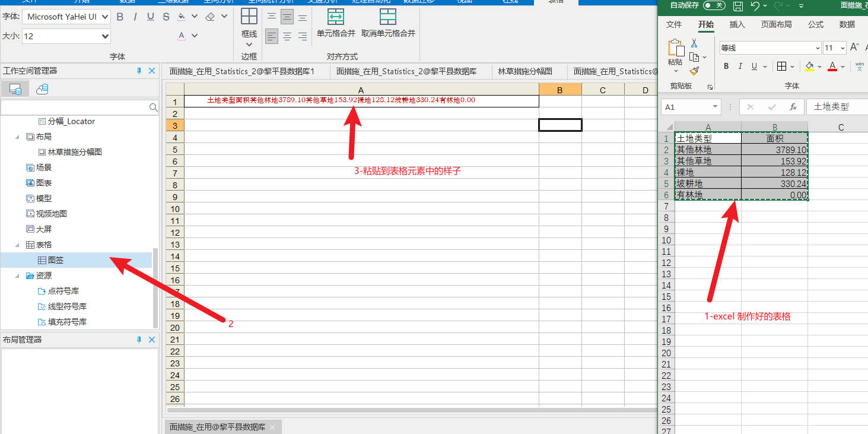868x434 pixels.
Task: Close the 布局管理器 panel
Action: 152,340
